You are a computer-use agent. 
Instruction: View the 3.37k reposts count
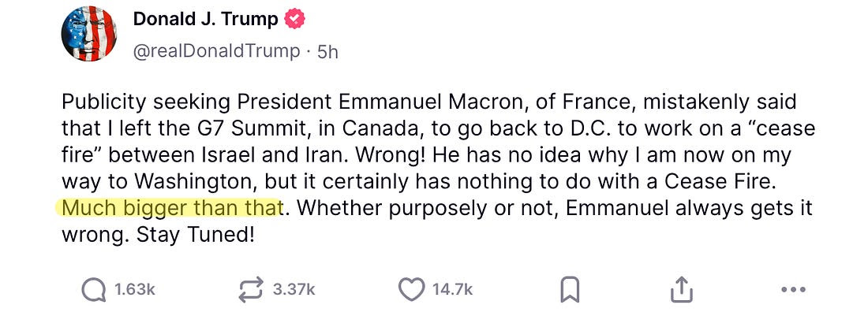(x=294, y=290)
